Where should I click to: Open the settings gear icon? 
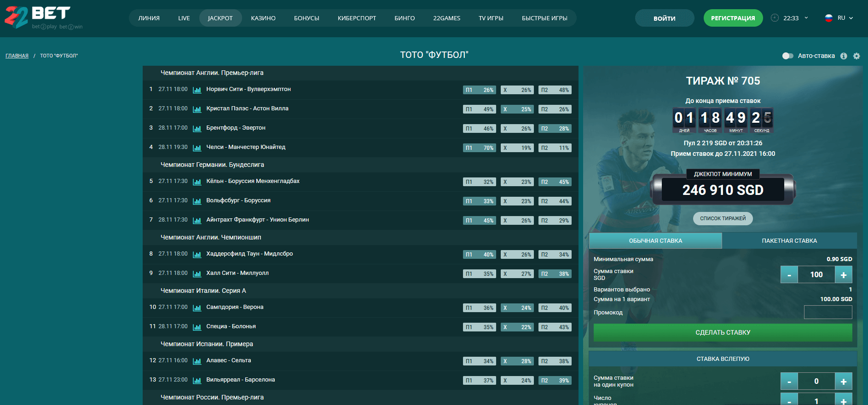[x=856, y=56]
